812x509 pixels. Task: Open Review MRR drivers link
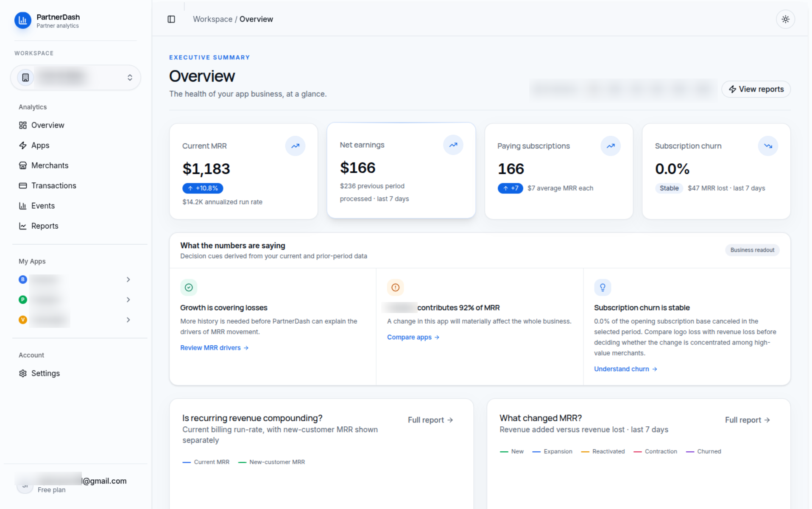coord(214,348)
